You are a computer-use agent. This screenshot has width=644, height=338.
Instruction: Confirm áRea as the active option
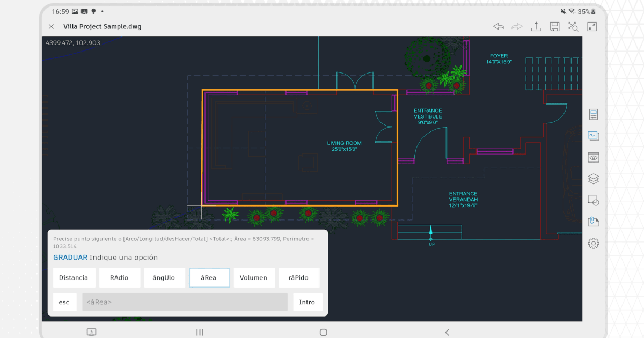click(209, 277)
